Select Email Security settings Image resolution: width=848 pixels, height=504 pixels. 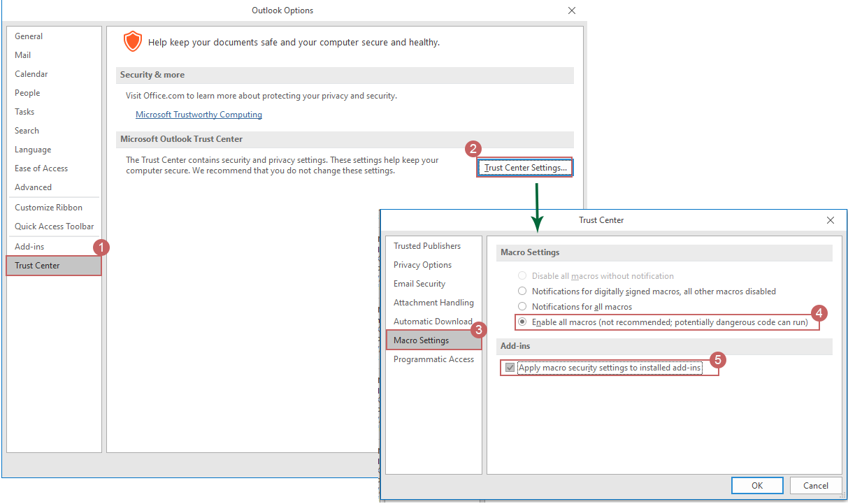[419, 283]
